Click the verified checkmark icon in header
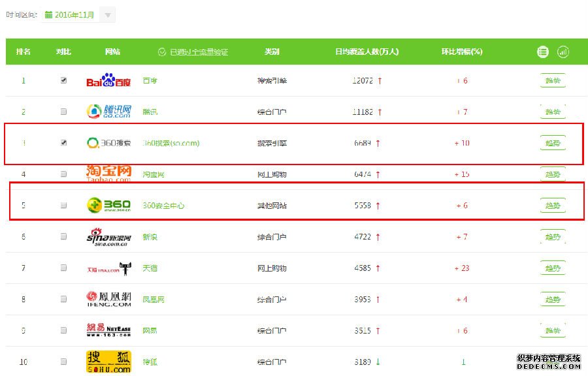This screenshot has height=376, width=588. point(162,52)
